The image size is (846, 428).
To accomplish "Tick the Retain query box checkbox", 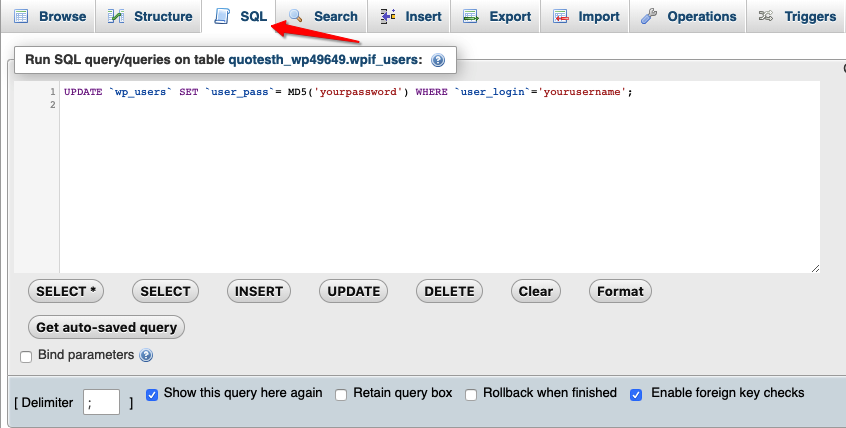I will coord(341,395).
